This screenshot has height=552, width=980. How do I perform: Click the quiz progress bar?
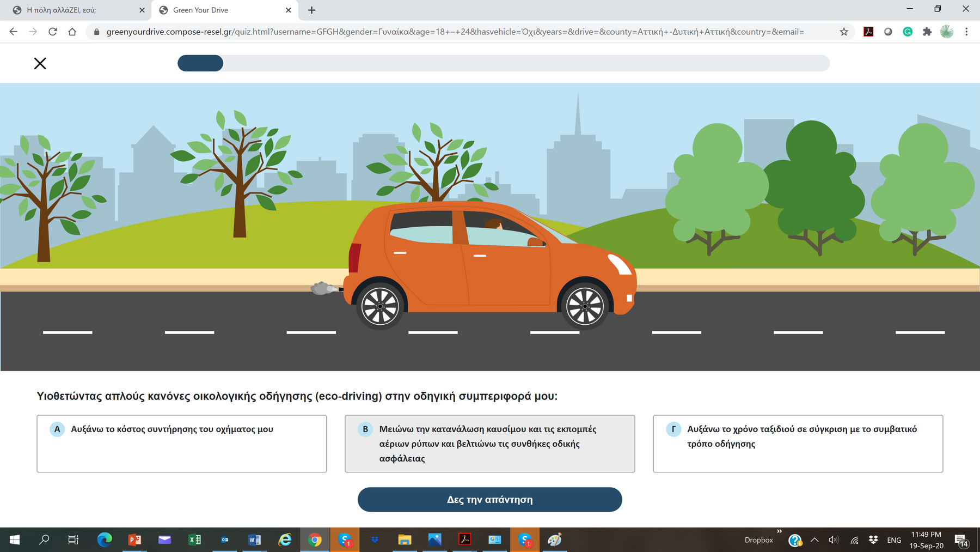pyautogui.click(x=503, y=63)
